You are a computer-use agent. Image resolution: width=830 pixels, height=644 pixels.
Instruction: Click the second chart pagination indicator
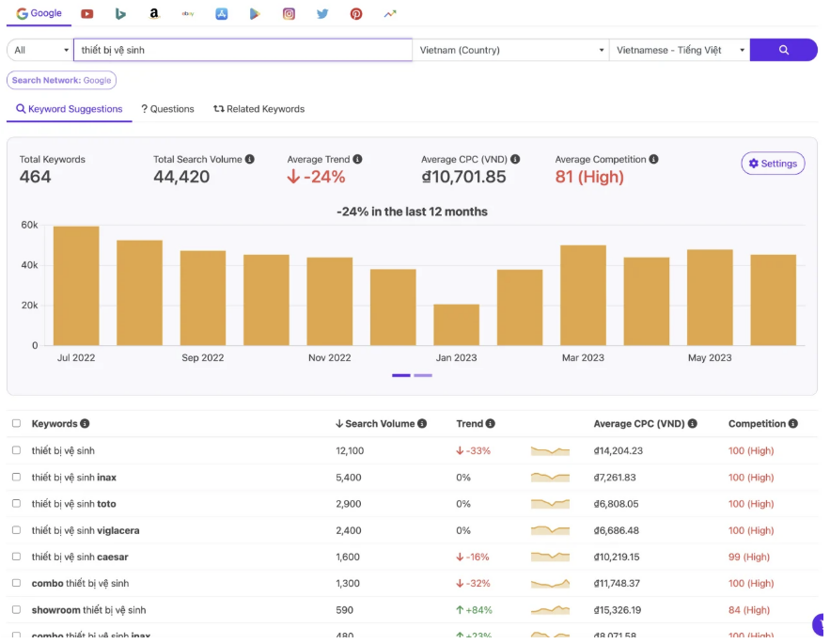pos(423,375)
